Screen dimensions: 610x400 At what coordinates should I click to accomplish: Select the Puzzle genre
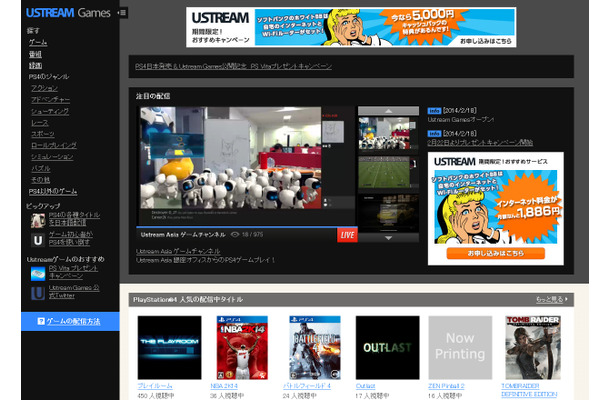coord(40,168)
